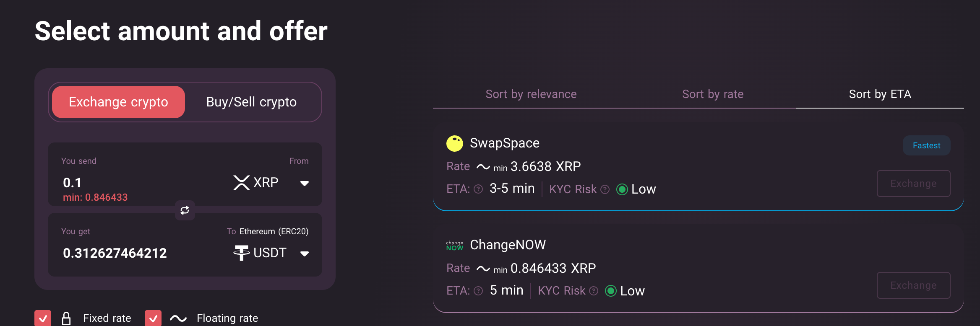Select the Sort by ETA tab
980x326 pixels.
pyautogui.click(x=880, y=94)
